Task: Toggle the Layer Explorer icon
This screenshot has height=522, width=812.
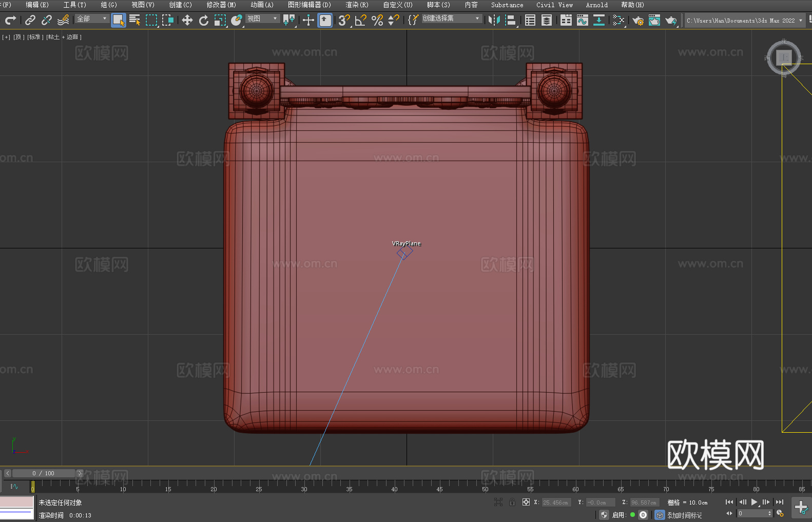Action: click(547, 20)
